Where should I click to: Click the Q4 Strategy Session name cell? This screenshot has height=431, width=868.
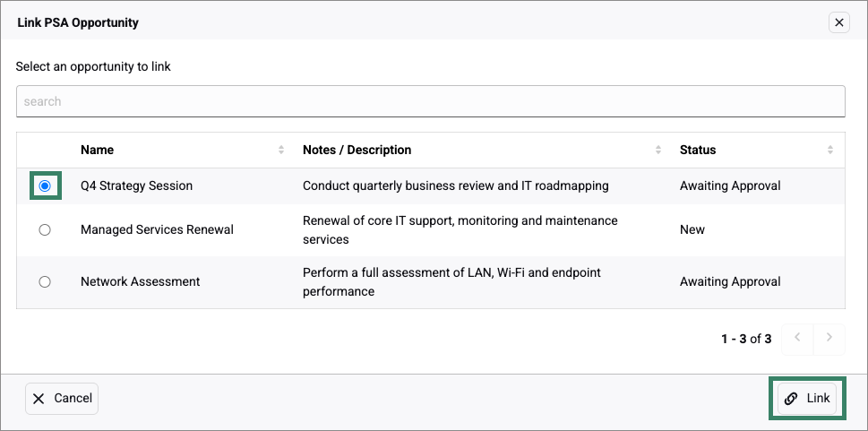click(136, 185)
